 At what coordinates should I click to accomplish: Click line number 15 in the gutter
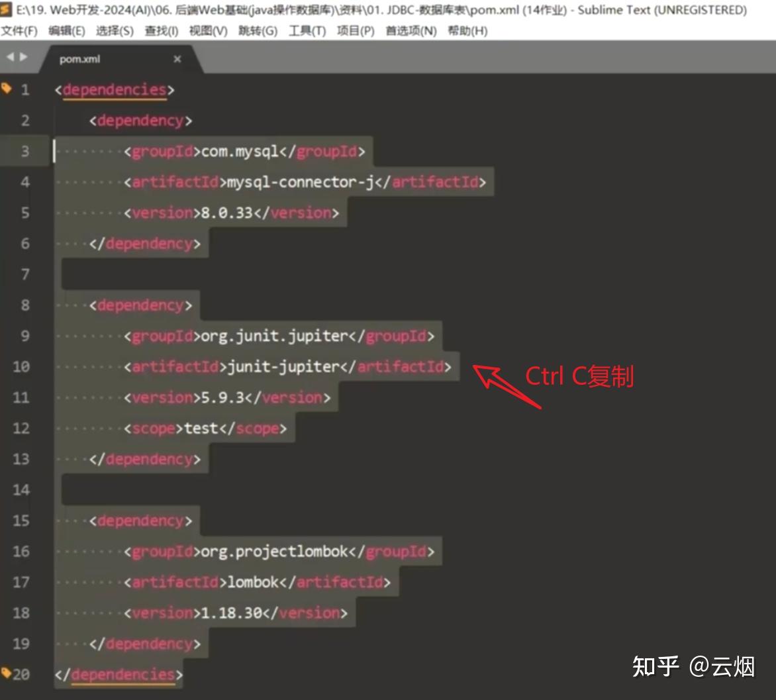[x=21, y=521]
